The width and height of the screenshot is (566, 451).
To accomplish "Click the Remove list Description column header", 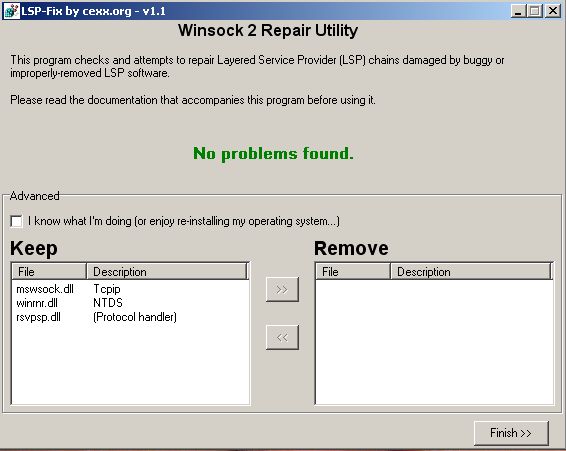I will (472, 272).
